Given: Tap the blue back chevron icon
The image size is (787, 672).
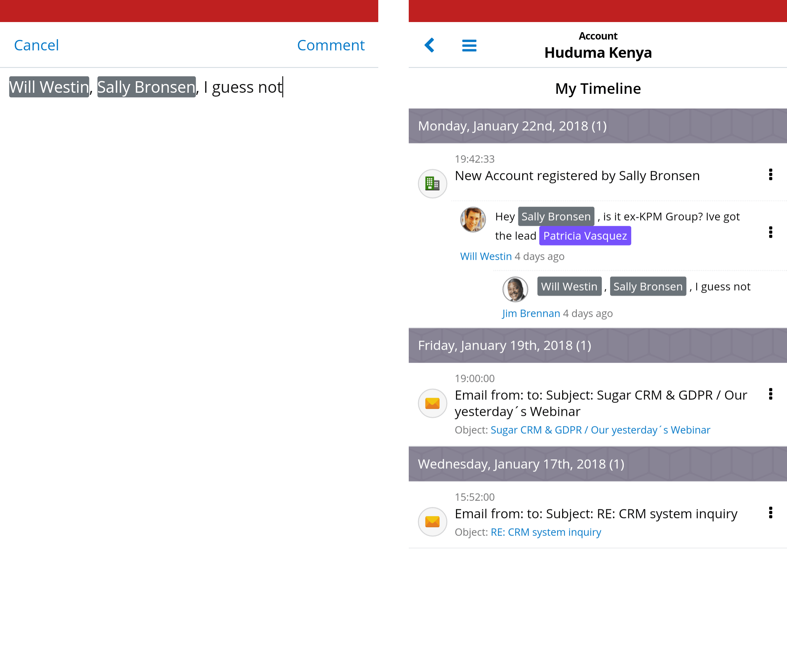Looking at the screenshot, I should point(429,45).
